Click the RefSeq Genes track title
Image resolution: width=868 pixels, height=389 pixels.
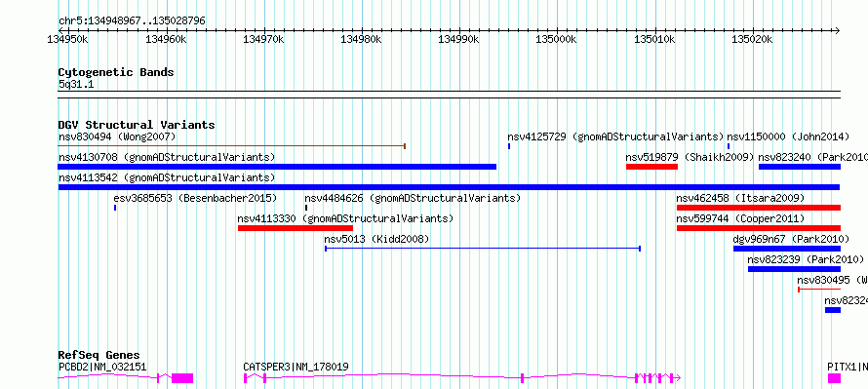coord(99,355)
